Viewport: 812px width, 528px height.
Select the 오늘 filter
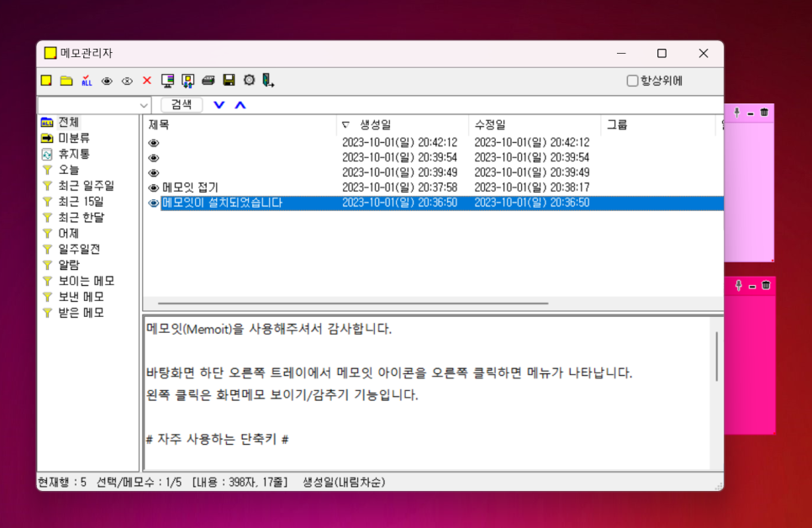68,170
